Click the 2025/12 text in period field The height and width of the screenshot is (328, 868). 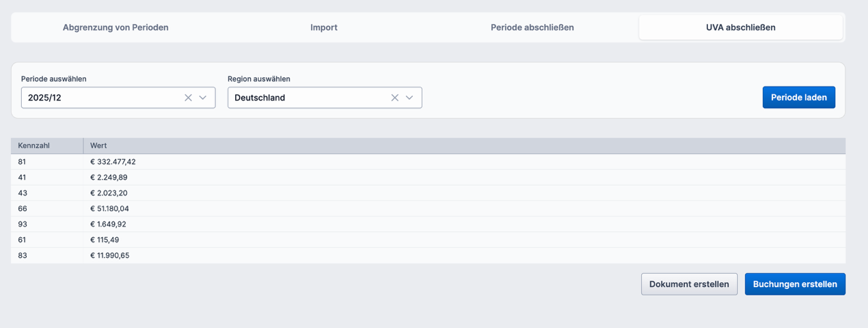(45, 98)
